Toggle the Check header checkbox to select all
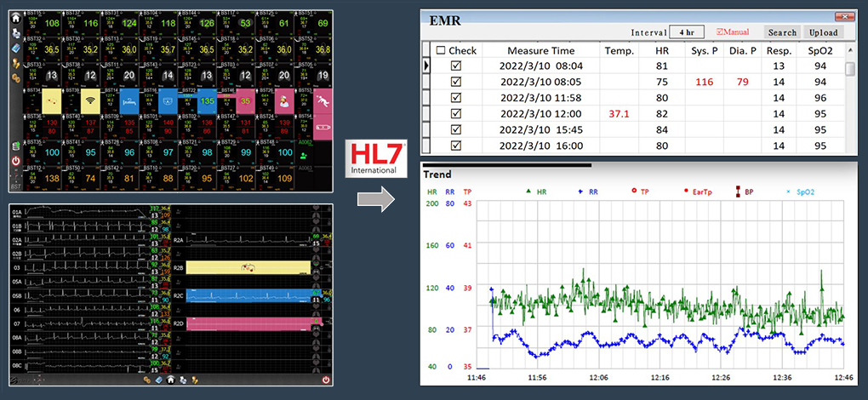868x400 pixels. pyautogui.click(x=441, y=50)
